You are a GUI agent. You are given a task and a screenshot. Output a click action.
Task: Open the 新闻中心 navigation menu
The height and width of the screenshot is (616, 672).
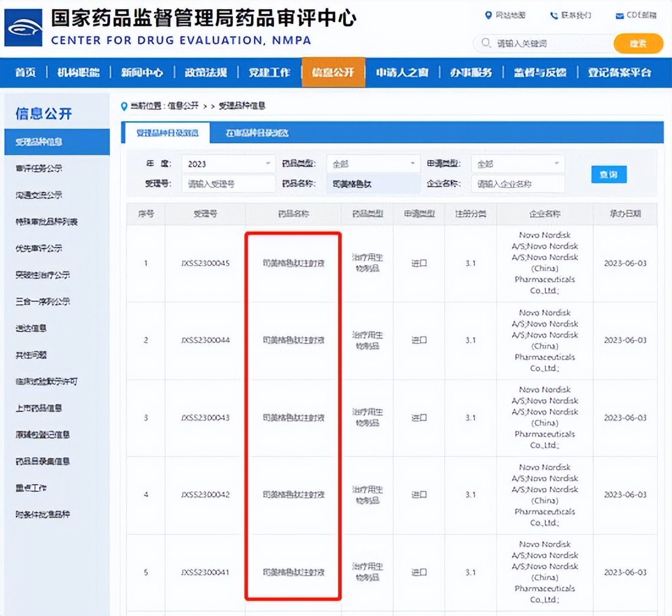click(x=141, y=72)
